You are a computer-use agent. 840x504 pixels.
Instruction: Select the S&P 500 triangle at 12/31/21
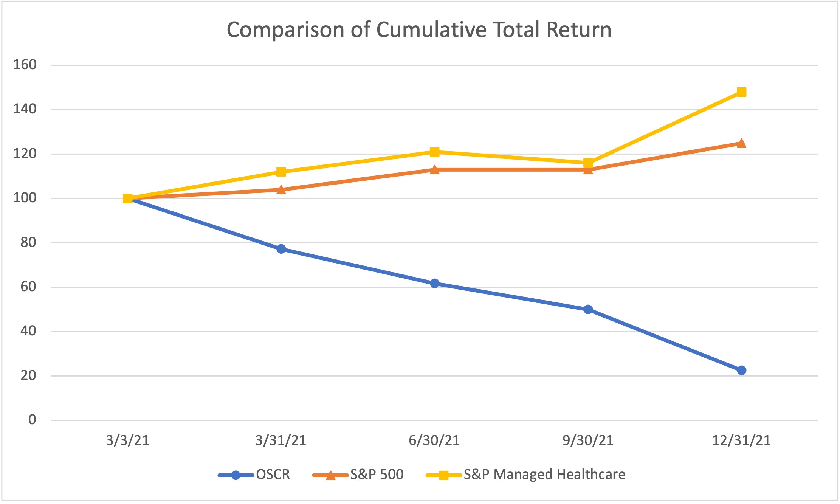pos(741,143)
